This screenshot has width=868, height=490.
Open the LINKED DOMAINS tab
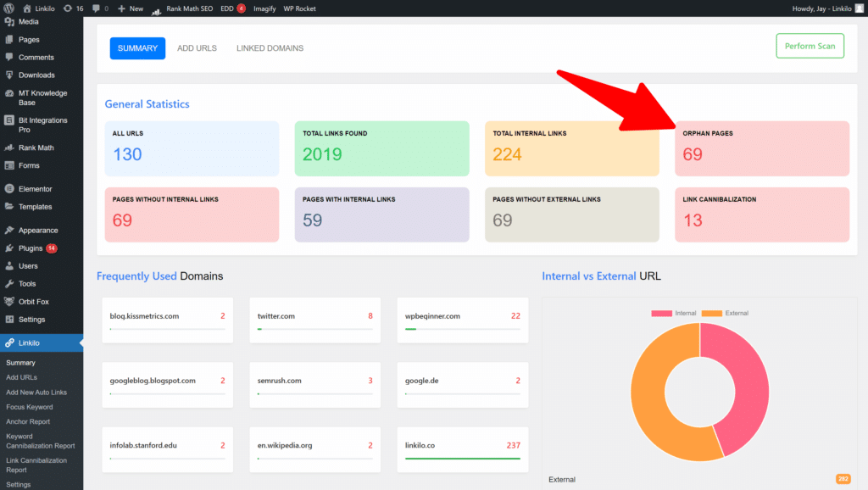[x=270, y=48]
